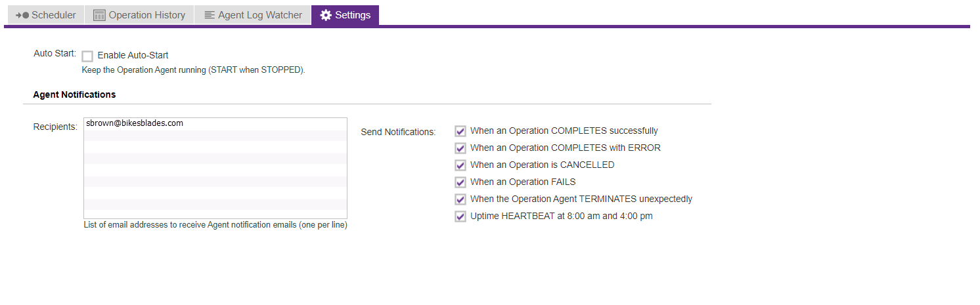The width and height of the screenshot is (980, 305).
Task: Toggle 'COMPLETES with ERROR' notification checkbox
Action: [x=460, y=148]
